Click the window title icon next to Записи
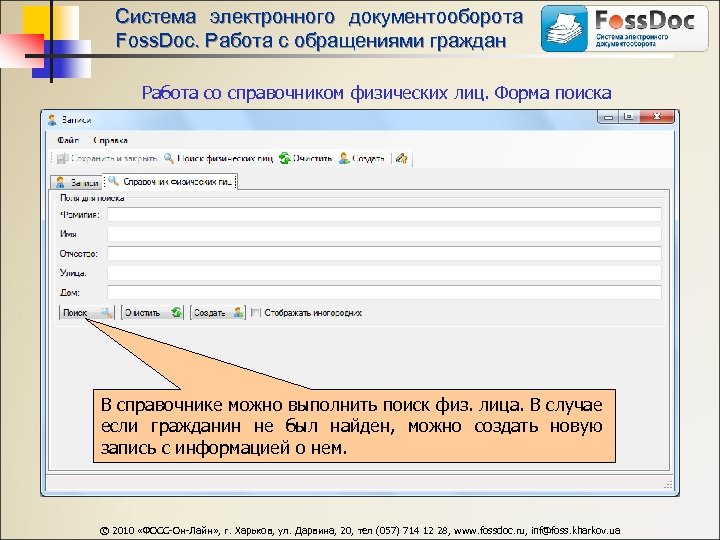This screenshot has width=720, height=540. [52, 120]
